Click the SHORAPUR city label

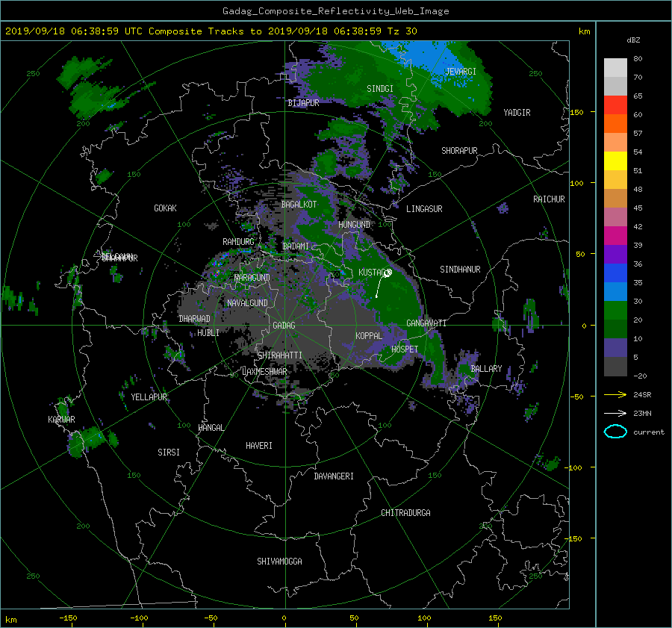tap(459, 151)
